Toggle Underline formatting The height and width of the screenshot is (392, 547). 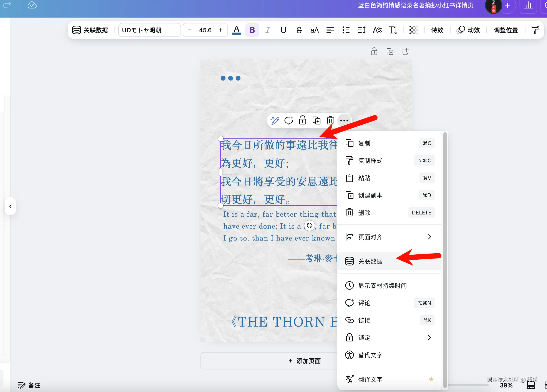[x=283, y=30]
